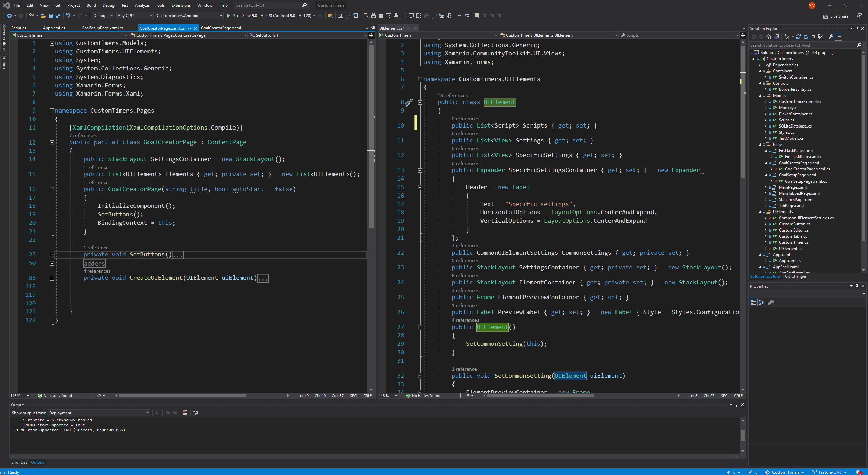Viewport: 868px width, 475px height.
Task: Click the search magnifier in Solution Explorer
Action: coord(859,45)
